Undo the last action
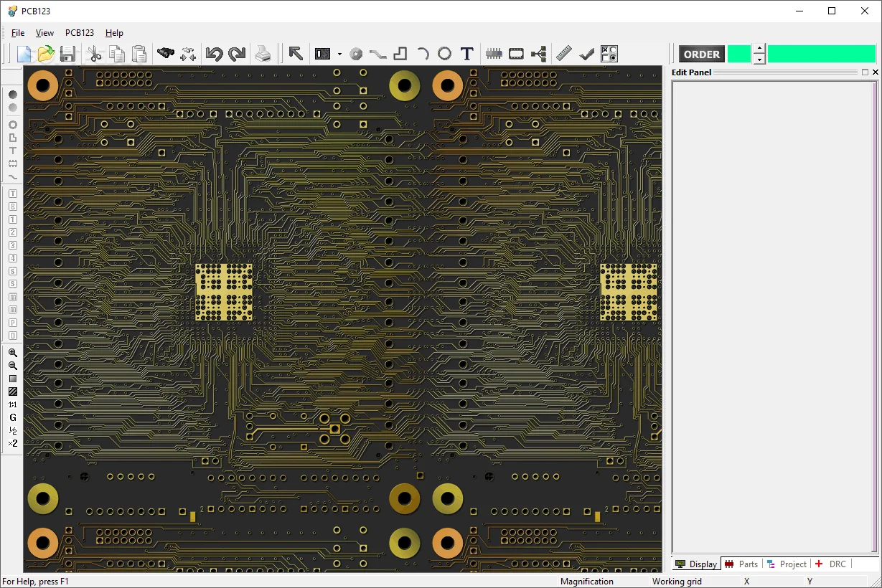The image size is (882, 588). pos(215,53)
